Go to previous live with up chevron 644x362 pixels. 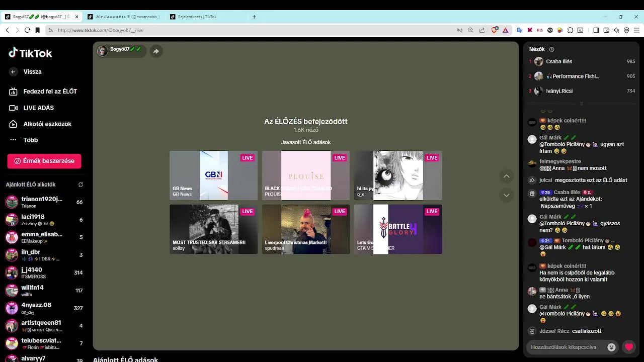click(507, 176)
